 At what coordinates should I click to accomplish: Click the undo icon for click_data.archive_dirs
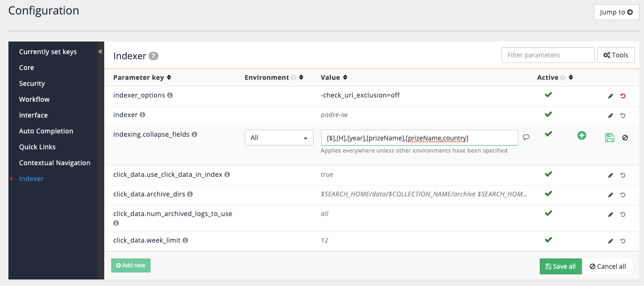(x=623, y=195)
